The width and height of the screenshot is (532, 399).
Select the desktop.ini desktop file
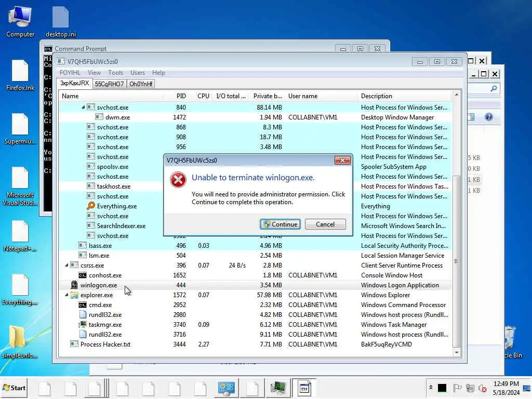coord(61,22)
